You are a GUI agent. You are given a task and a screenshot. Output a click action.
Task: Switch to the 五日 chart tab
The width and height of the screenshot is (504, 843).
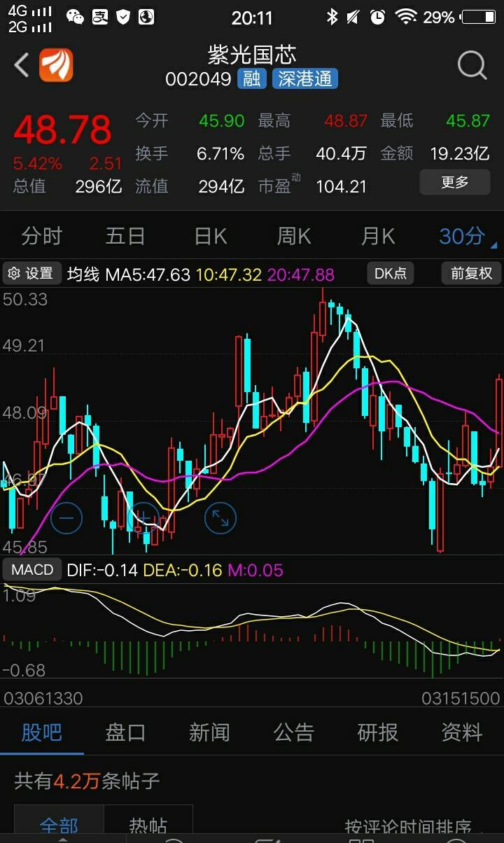125,237
